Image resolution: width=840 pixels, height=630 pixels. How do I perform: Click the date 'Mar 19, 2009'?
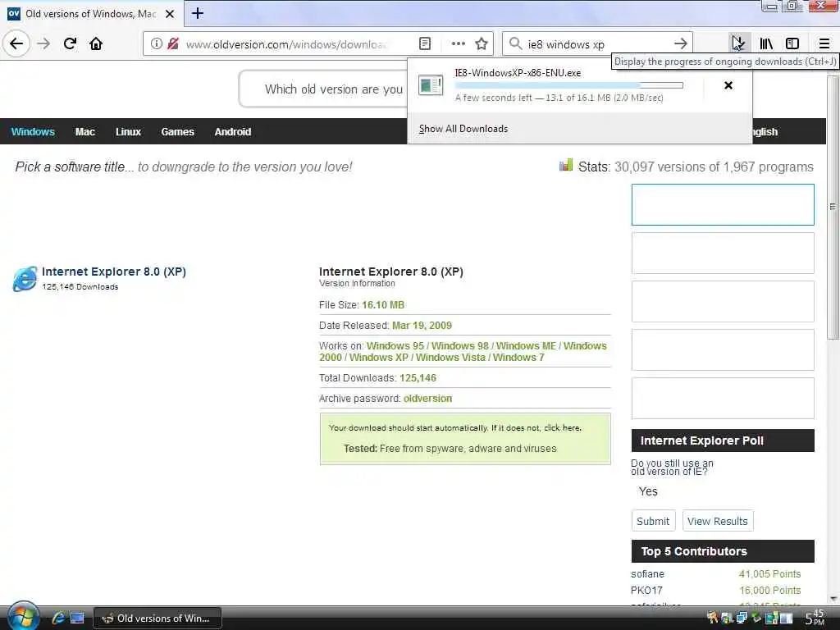[x=422, y=325]
